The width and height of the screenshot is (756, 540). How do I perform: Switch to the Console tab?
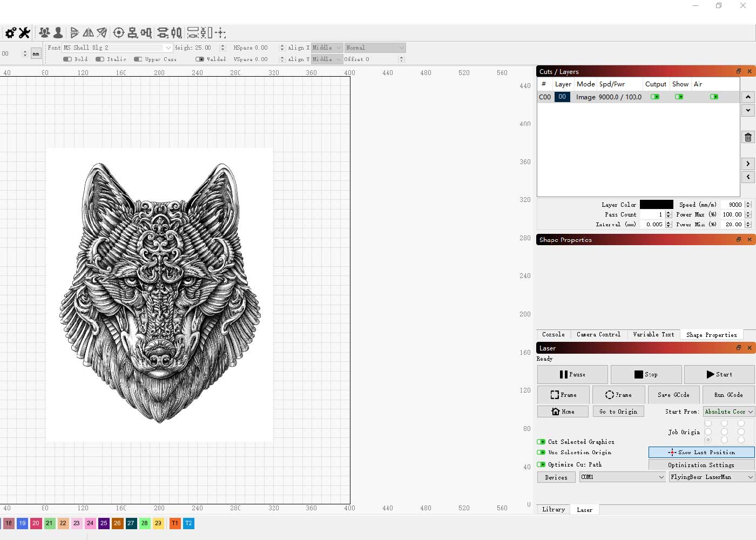(x=553, y=335)
